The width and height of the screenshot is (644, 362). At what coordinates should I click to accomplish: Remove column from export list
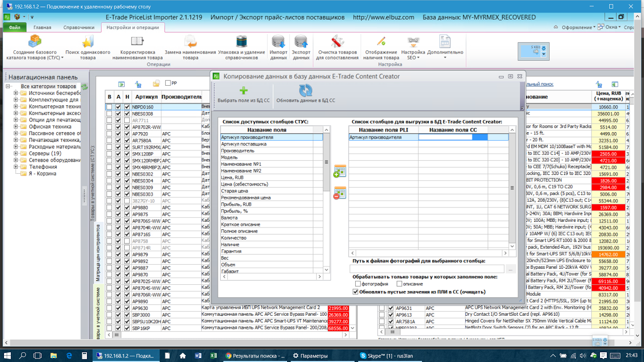[340, 193]
